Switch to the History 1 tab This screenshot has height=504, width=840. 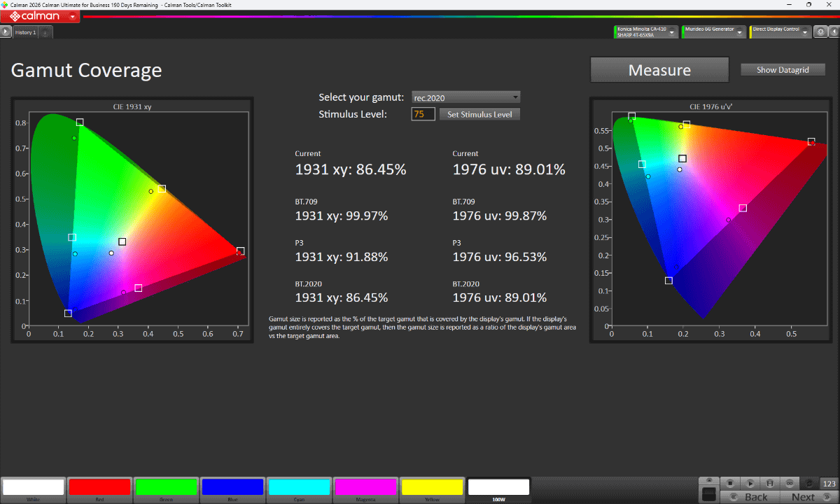coord(25,32)
